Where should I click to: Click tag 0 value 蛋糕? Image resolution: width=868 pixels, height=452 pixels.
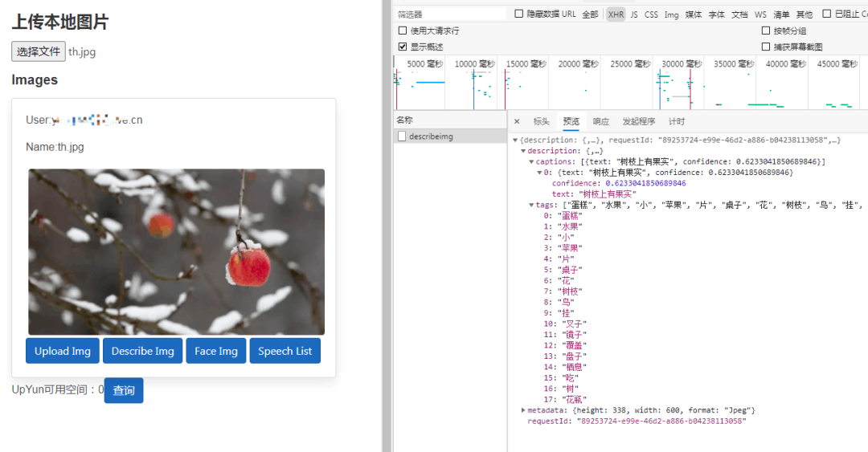[570, 216]
